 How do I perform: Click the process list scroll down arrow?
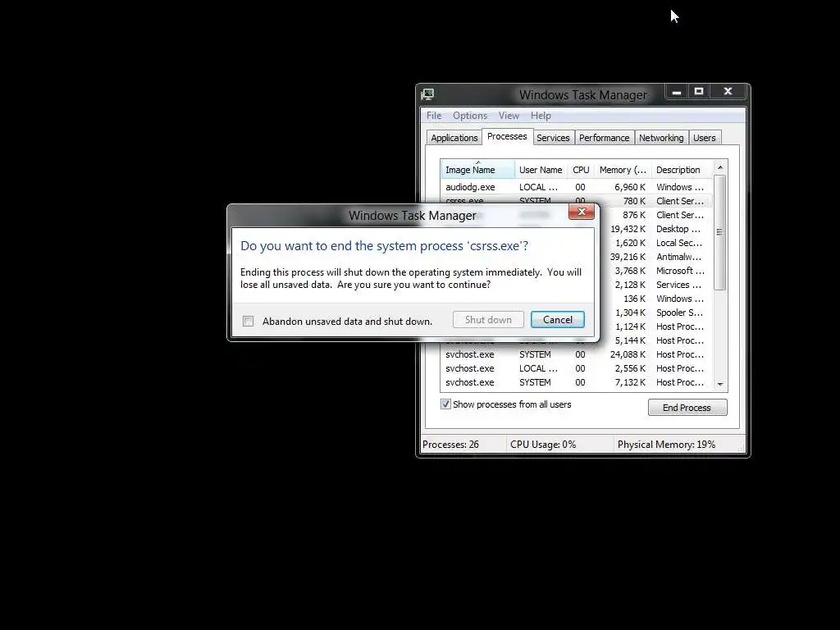(720, 384)
